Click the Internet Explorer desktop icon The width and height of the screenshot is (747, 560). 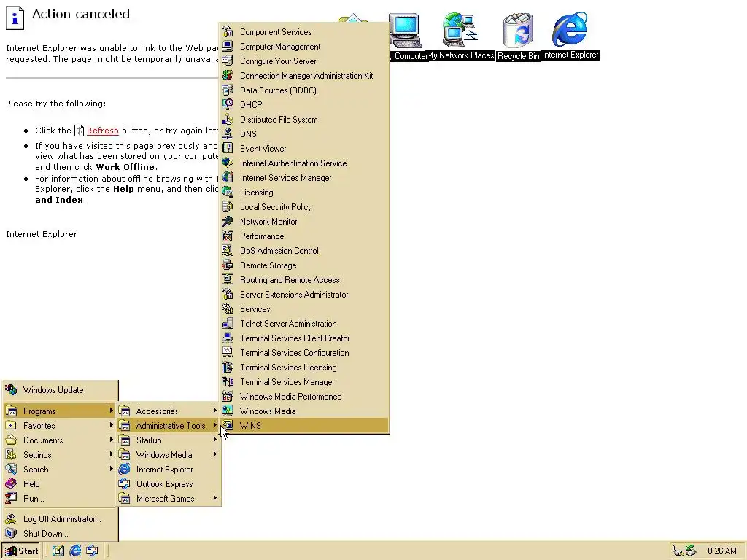click(570, 29)
